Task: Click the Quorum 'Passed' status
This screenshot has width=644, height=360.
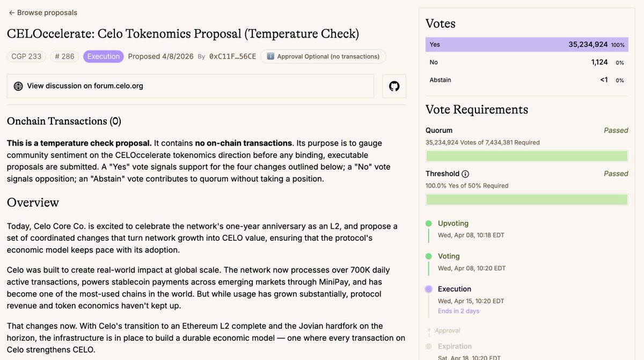Action: coord(616,131)
